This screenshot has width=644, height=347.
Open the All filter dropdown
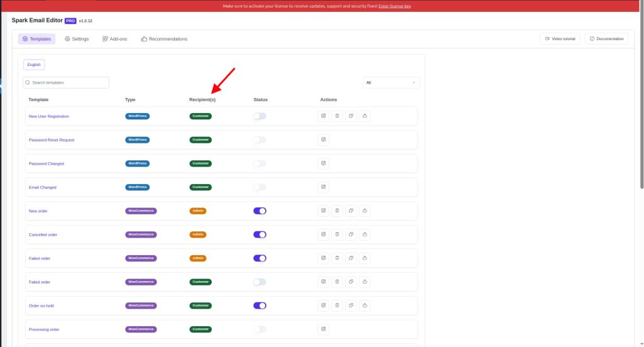tap(391, 82)
